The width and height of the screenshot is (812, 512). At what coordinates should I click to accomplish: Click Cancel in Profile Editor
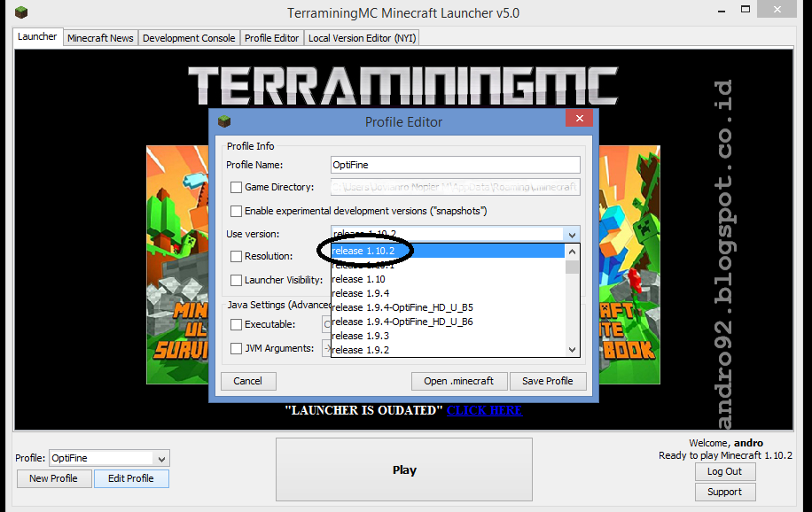pos(248,381)
